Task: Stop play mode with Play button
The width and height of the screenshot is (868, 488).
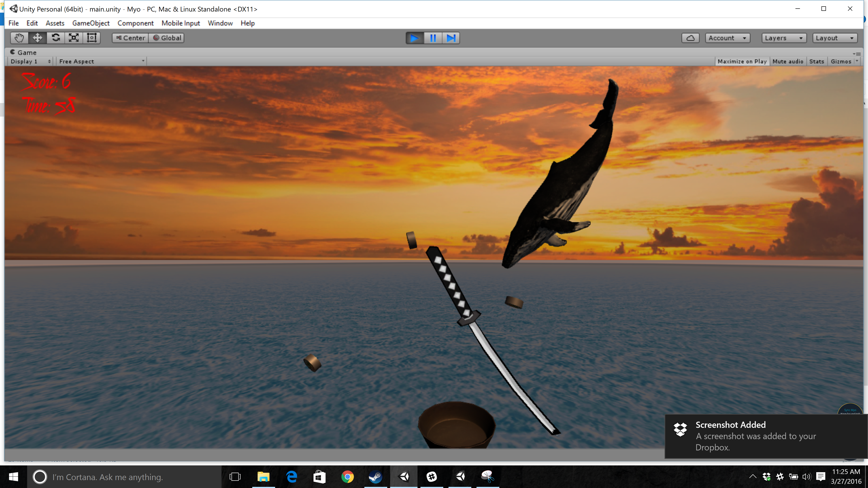Action: [415, 38]
